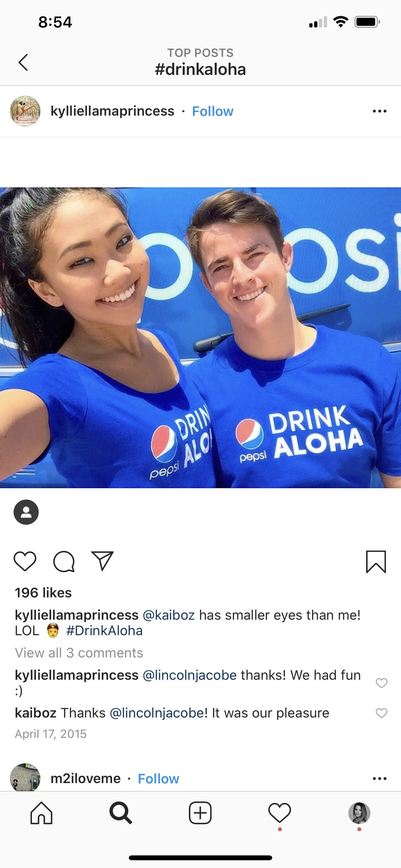
Task: Follow kylliellamaprincess
Action: click(213, 111)
